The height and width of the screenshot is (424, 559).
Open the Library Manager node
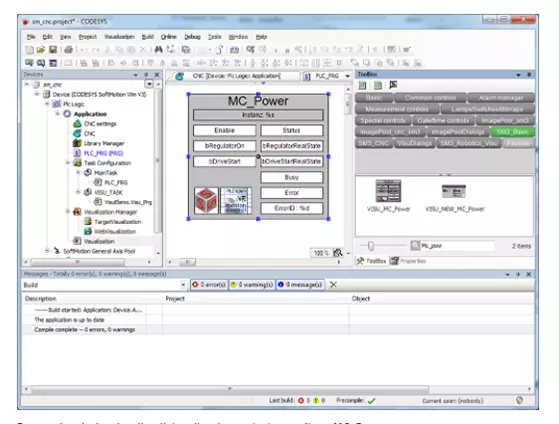click(x=99, y=143)
